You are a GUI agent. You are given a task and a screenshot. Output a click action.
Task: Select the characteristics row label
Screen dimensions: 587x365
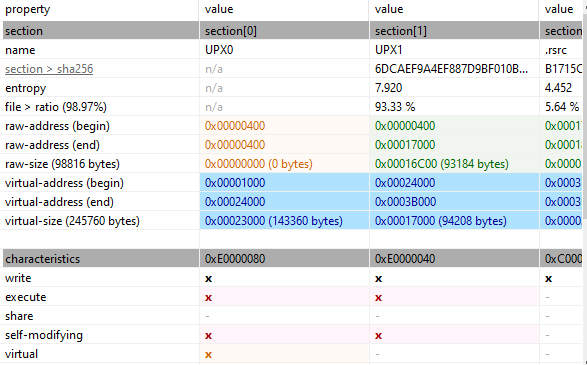[42, 259]
